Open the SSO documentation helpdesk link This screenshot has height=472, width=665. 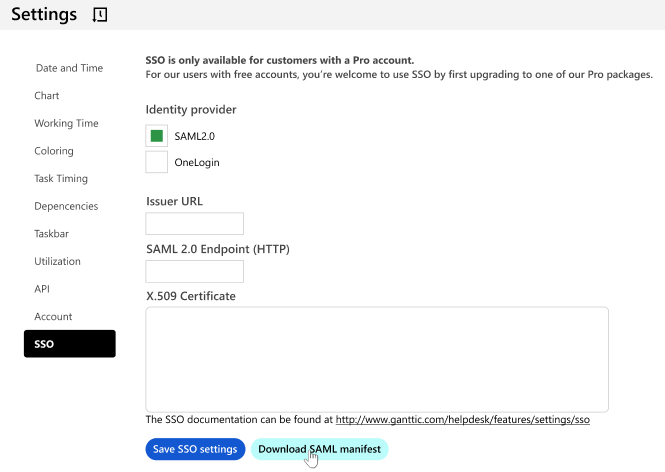click(x=463, y=419)
